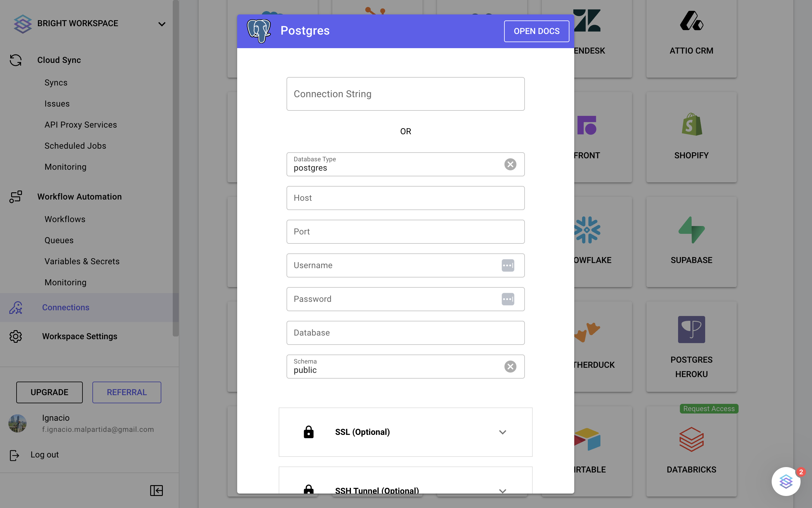Clear the Database Type field
Image resolution: width=812 pixels, height=508 pixels.
(x=510, y=164)
